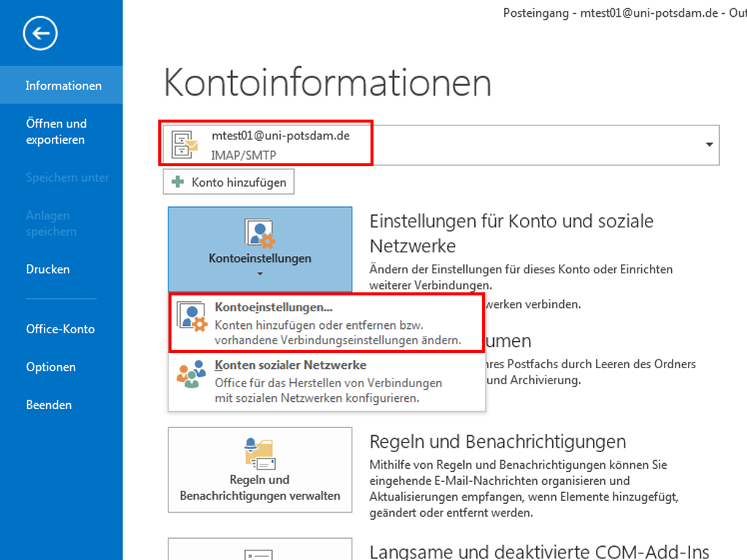This screenshot has height=560, width=747.
Task: Click the Kontoeinstellungen button person-gear icon
Action: [x=260, y=233]
